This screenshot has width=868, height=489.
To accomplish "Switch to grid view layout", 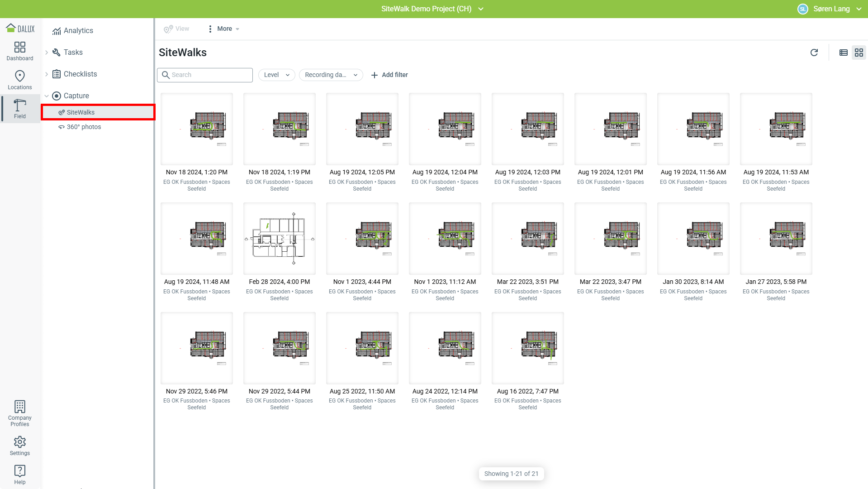I will click(x=859, y=53).
